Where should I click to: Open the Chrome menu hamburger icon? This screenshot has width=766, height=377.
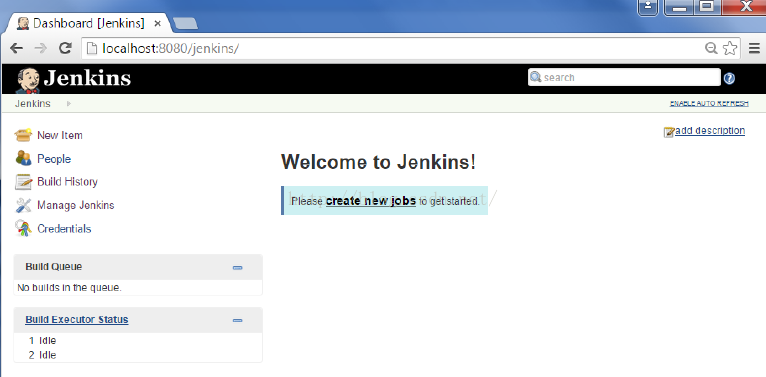[x=754, y=48]
